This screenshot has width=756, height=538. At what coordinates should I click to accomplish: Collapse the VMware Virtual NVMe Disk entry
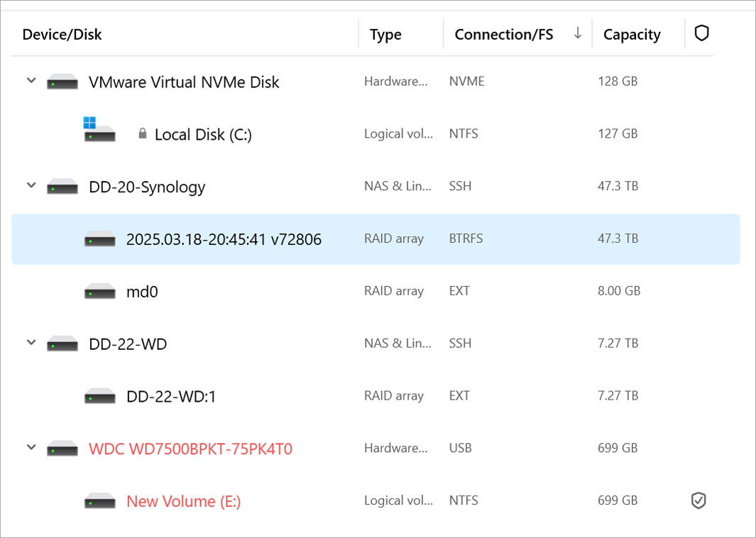click(x=31, y=80)
